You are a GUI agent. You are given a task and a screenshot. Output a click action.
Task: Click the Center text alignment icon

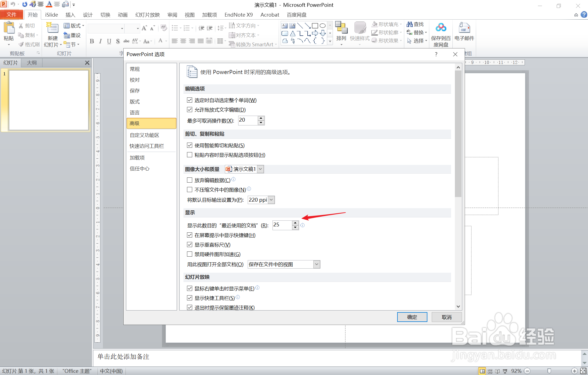coord(183,41)
